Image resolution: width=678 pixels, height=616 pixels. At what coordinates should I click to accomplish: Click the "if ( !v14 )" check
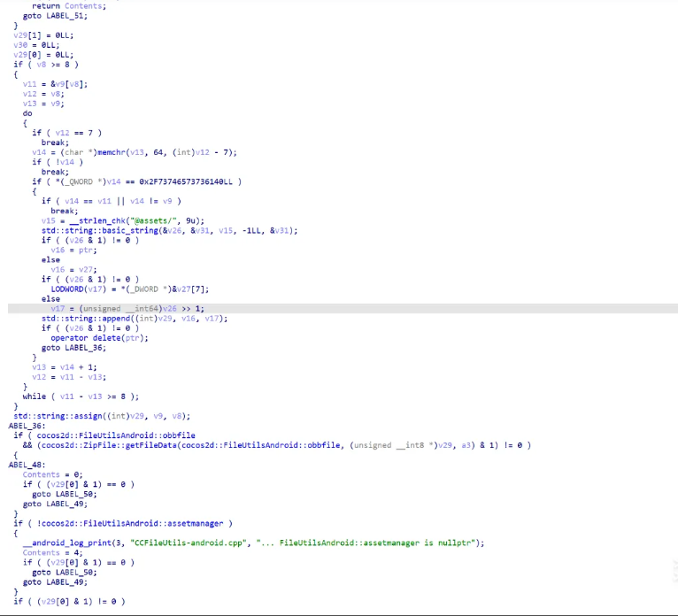pos(58,162)
